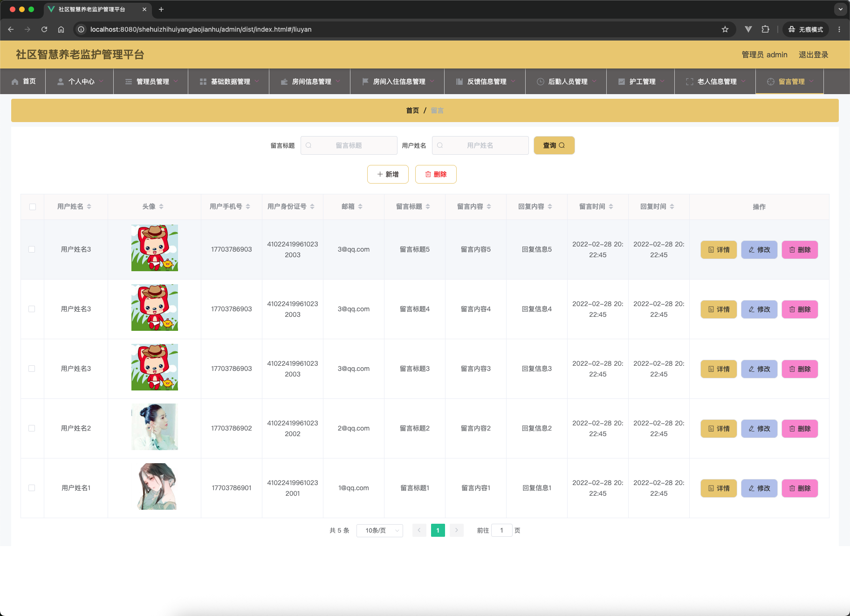Sort by 邮箱 column arrows
The image size is (850, 616).
pyautogui.click(x=360, y=206)
